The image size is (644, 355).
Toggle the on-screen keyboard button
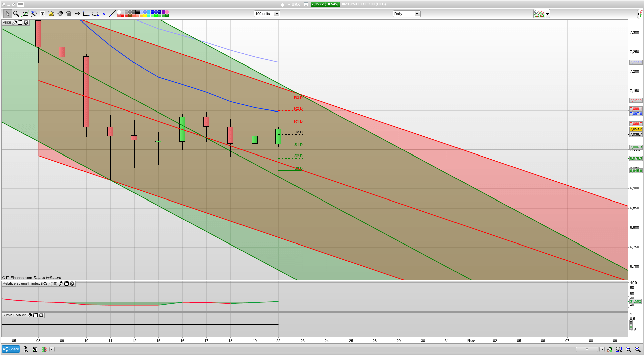click(x=21, y=4)
